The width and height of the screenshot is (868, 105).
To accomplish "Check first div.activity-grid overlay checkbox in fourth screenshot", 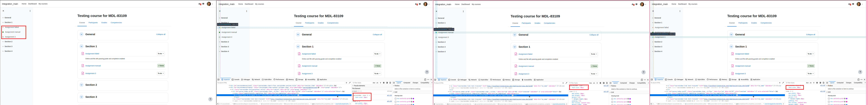I will 829,99.
